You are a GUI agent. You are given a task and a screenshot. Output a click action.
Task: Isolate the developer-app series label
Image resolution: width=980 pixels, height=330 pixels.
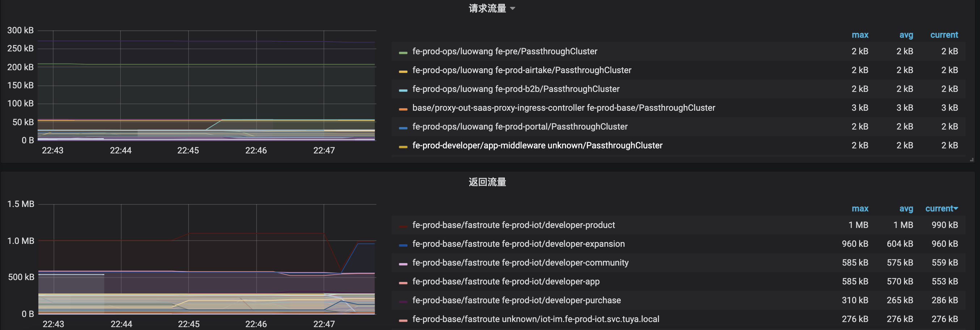point(506,282)
